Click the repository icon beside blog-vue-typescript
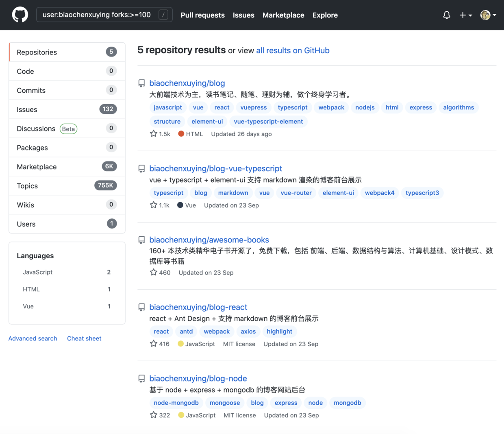This screenshot has height=434, width=504. click(141, 168)
